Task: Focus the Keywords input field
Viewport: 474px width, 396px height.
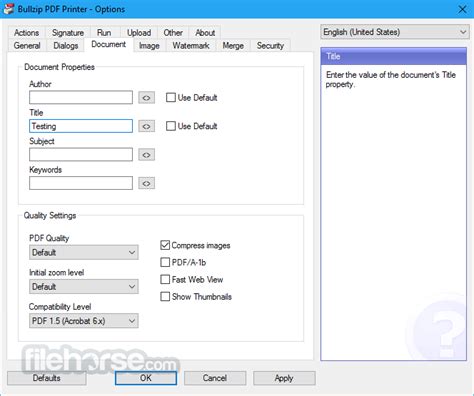Action: click(81, 183)
